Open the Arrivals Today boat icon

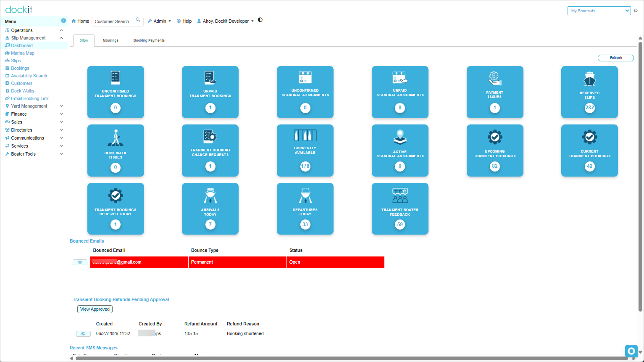coord(210,196)
